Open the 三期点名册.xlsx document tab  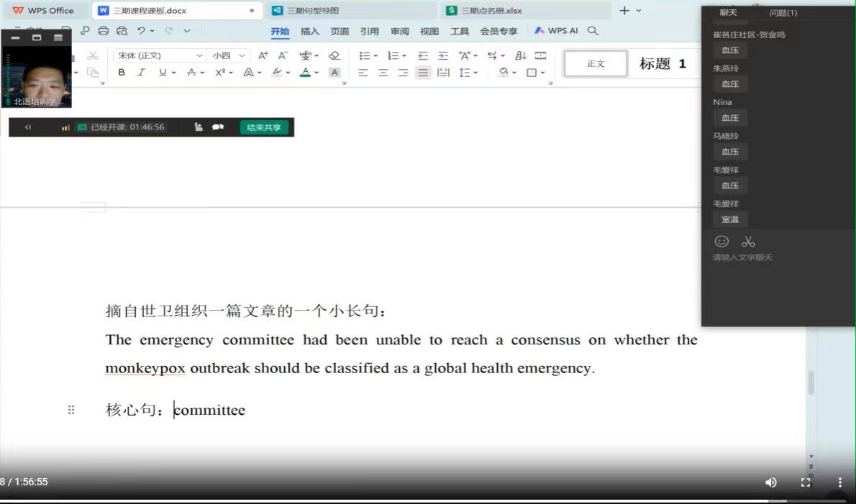[491, 11]
